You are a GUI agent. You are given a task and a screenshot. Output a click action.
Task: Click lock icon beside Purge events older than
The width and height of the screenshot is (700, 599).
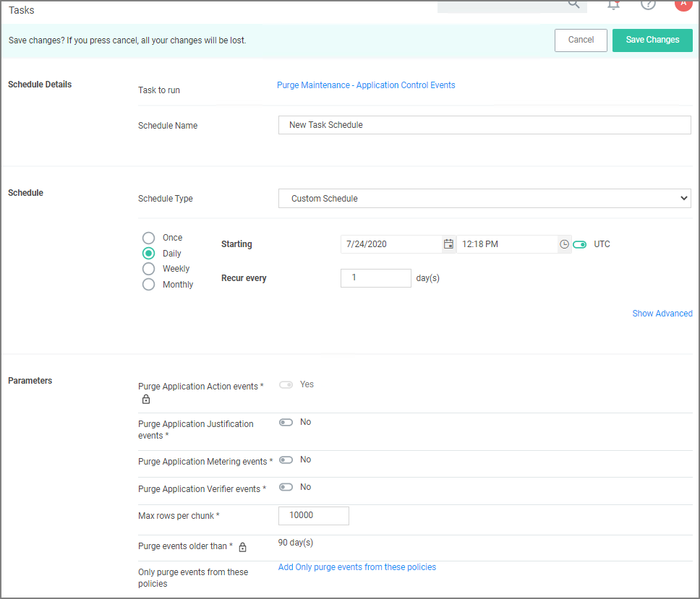[243, 547]
